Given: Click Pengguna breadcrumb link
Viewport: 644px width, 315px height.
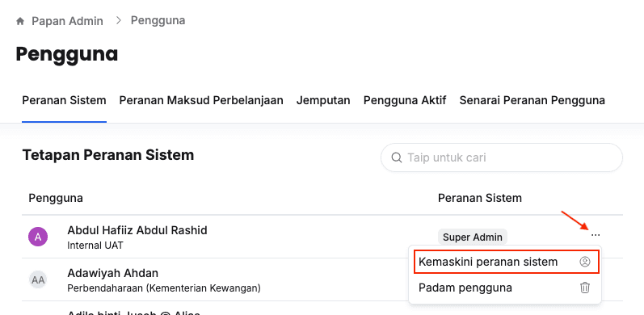Looking at the screenshot, I should 158,20.
